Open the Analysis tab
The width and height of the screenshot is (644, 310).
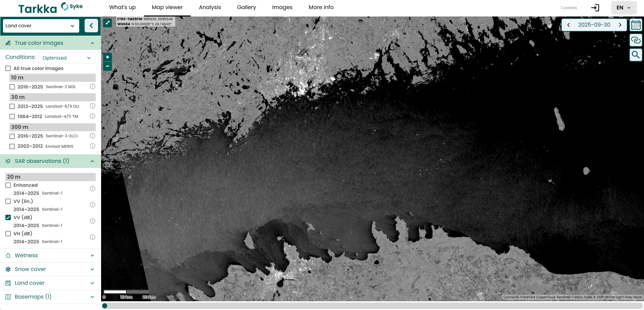[210, 7]
